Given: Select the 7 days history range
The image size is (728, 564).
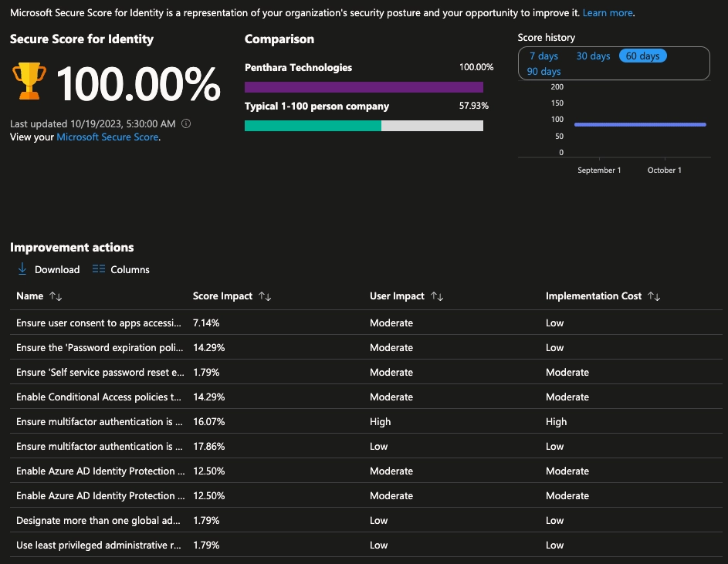Looking at the screenshot, I should point(543,56).
